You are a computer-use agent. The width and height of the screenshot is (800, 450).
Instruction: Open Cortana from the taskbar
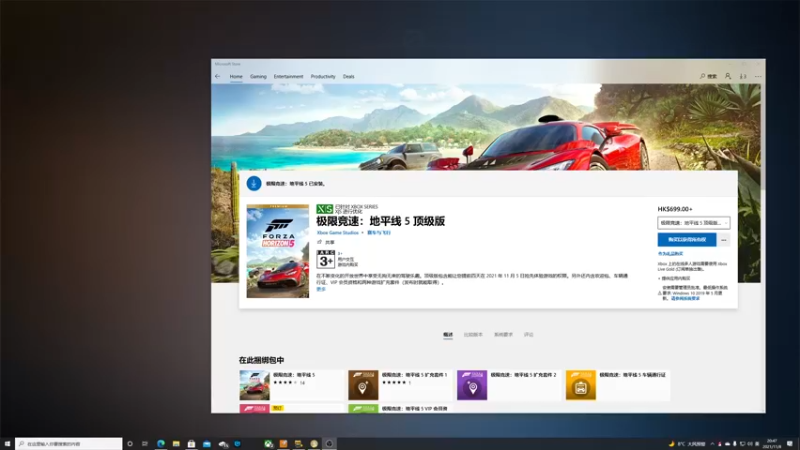coord(130,444)
